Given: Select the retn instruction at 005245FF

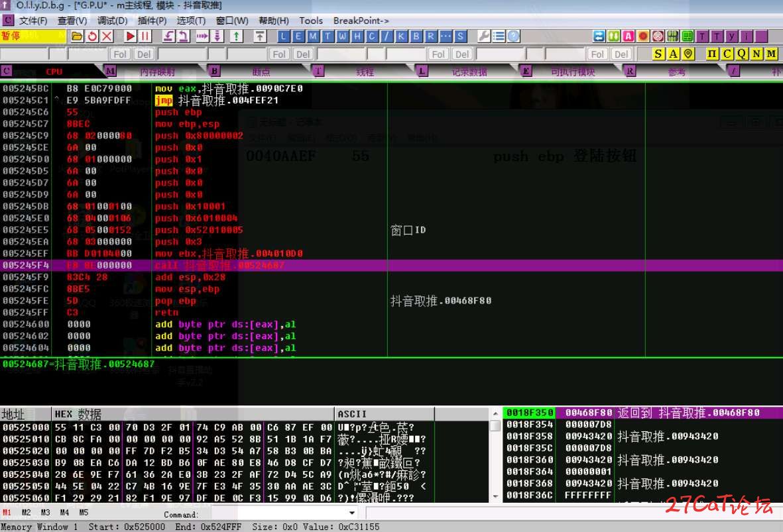Looking at the screenshot, I should click(x=166, y=313).
